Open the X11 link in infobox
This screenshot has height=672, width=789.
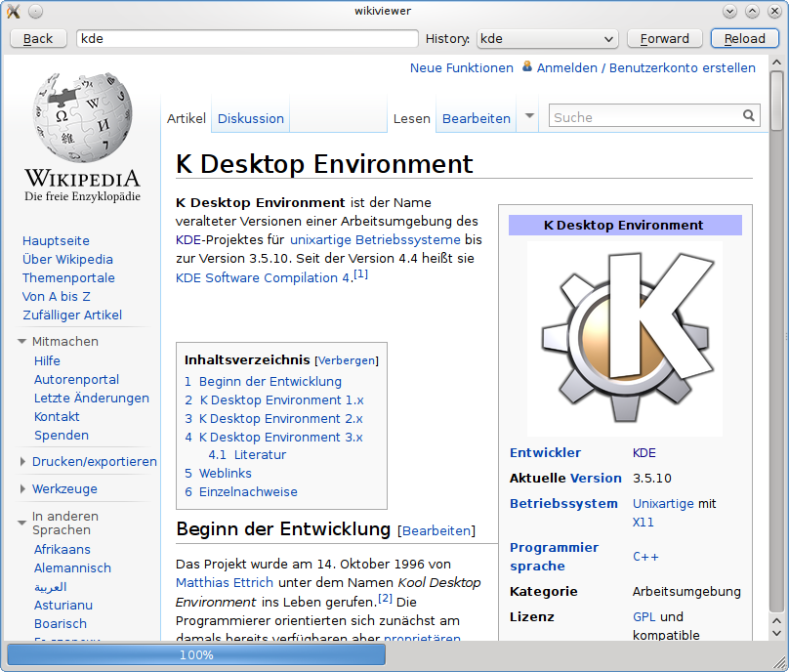(x=644, y=523)
